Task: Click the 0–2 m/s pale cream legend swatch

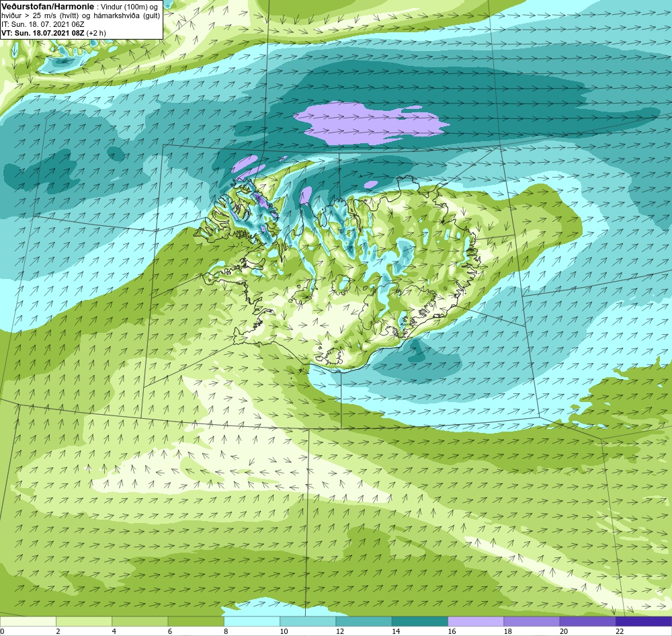Action: click(28, 621)
